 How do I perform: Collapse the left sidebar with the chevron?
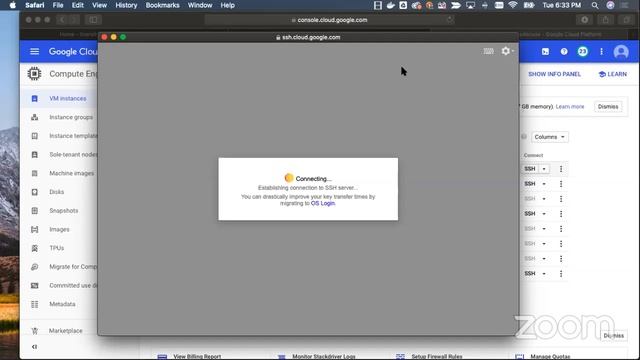click(34, 347)
